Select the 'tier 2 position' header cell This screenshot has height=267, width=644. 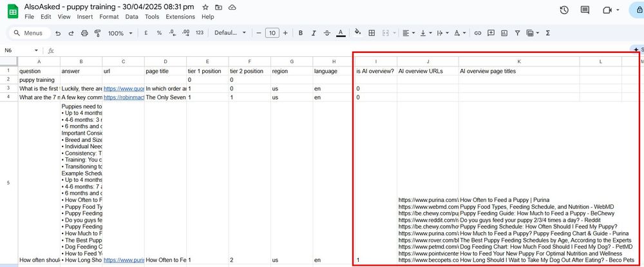(250, 71)
